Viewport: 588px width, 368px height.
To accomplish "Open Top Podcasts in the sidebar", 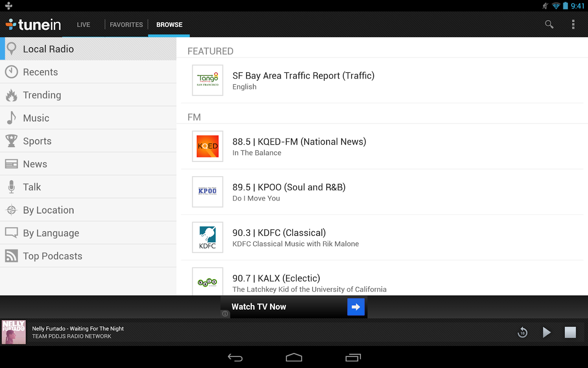I will [x=88, y=256].
